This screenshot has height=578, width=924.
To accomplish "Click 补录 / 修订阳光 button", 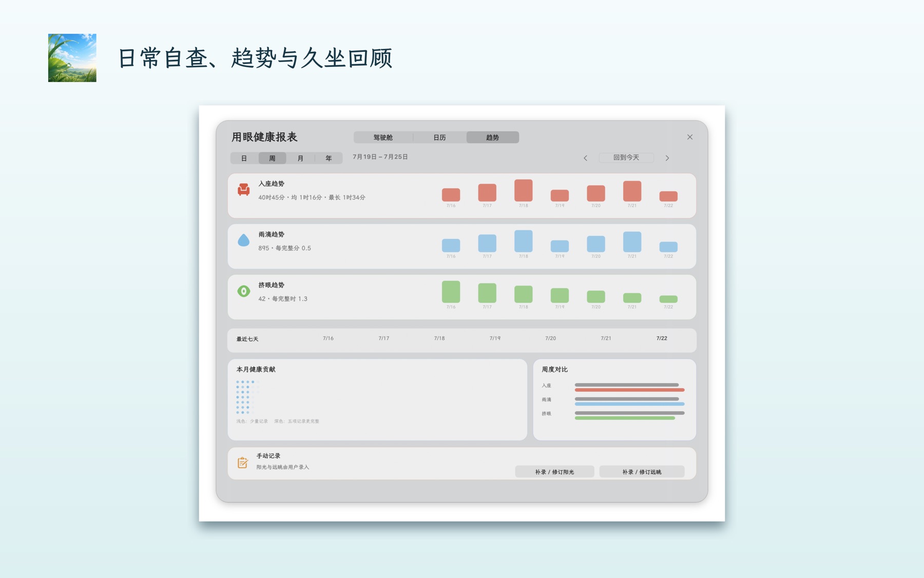I will pos(554,472).
